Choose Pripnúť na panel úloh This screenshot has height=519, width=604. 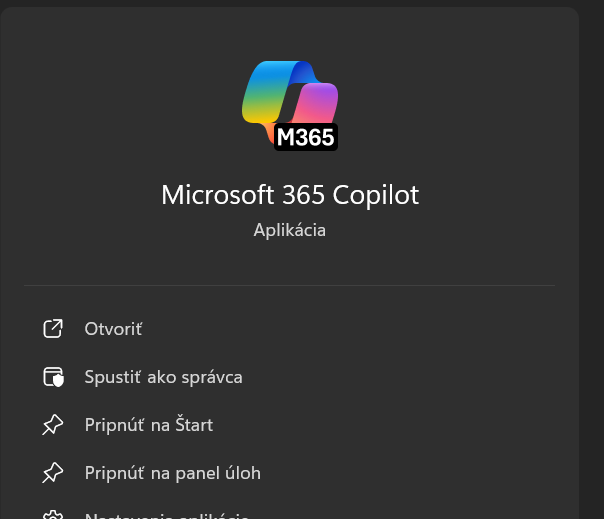click(x=172, y=473)
